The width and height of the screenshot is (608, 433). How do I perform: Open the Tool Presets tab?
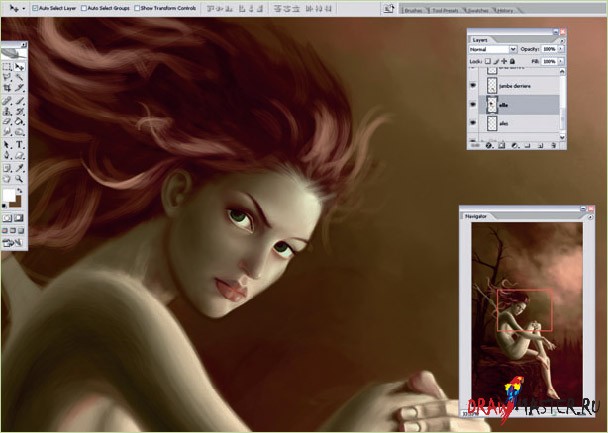[x=445, y=10]
